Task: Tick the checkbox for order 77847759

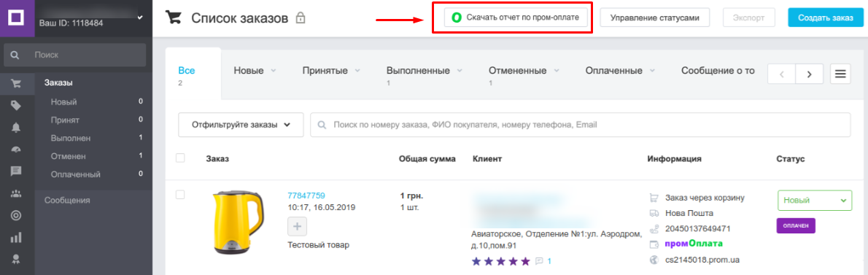Action: pyautogui.click(x=180, y=195)
